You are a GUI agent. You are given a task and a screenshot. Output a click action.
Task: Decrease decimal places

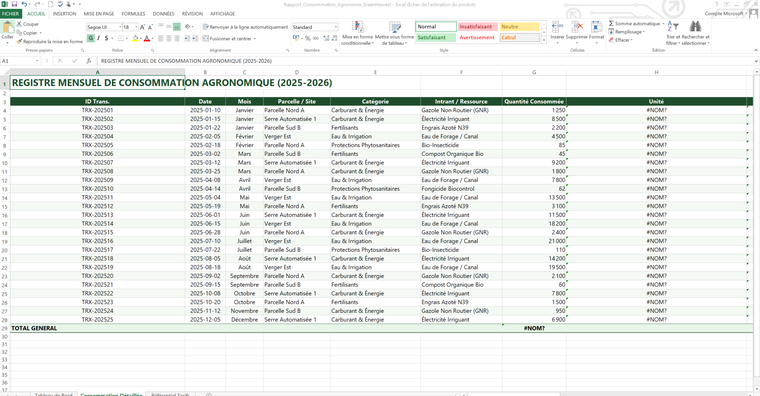(x=334, y=38)
